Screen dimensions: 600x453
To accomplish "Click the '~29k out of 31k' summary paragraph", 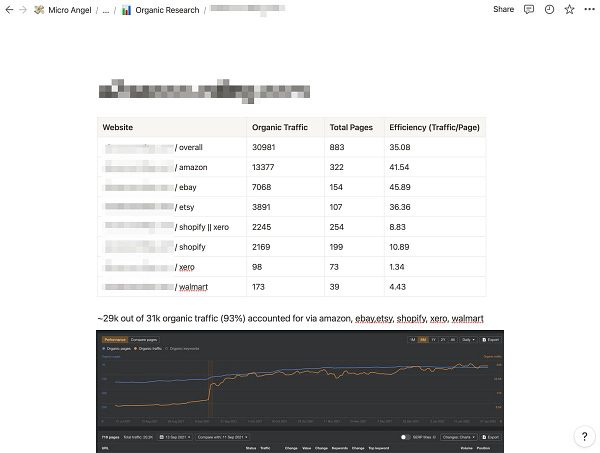I will [x=290, y=318].
